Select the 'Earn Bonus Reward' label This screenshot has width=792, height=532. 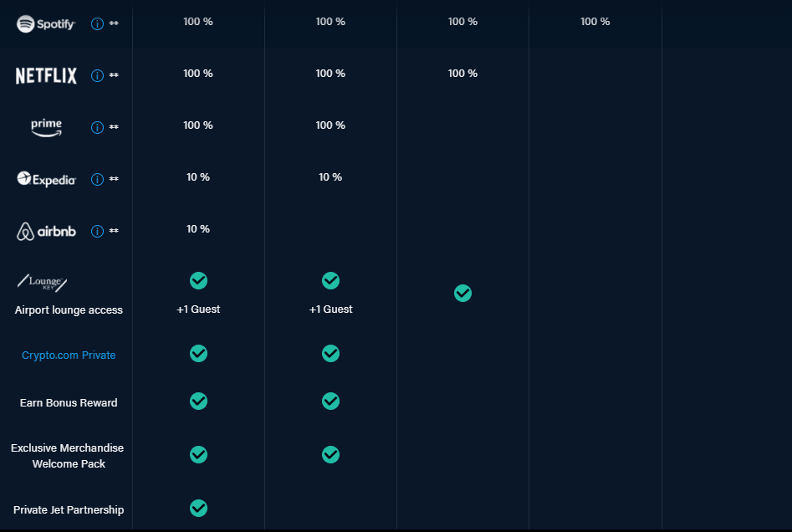[69, 402]
